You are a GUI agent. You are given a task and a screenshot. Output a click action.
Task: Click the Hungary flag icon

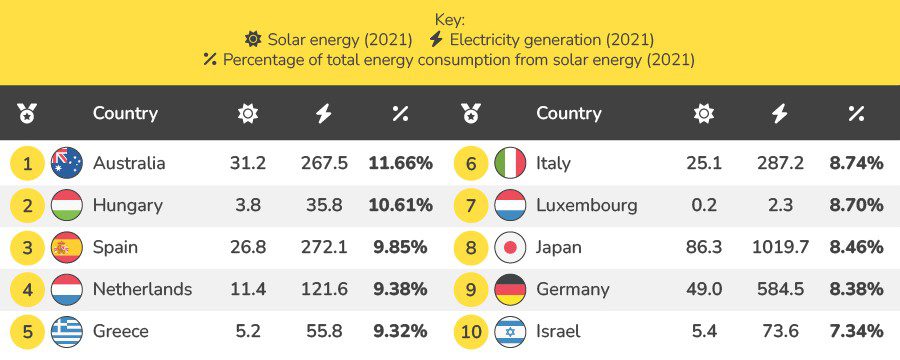(67, 205)
